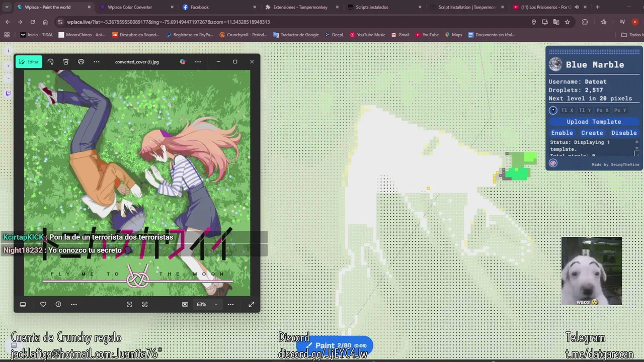
Task: Click the Blue Marble globe icon
Action: click(555, 64)
